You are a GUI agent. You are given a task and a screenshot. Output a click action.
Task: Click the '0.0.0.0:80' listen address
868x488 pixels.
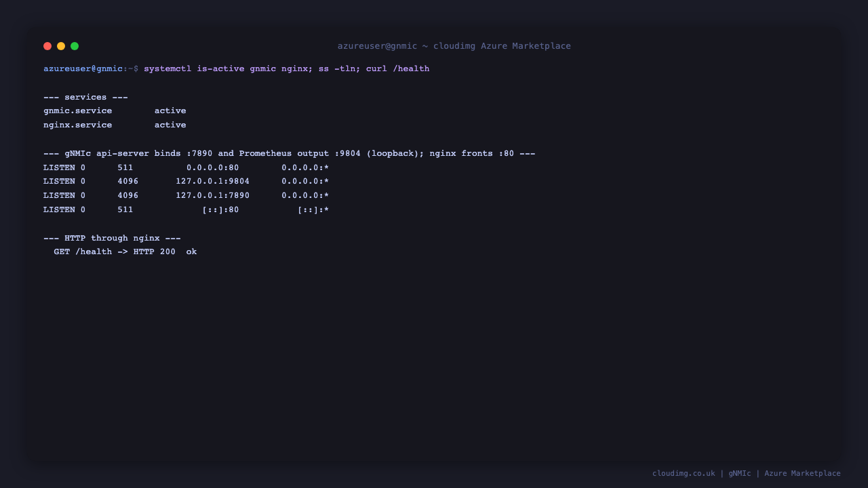pyautogui.click(x=213, y=167)
